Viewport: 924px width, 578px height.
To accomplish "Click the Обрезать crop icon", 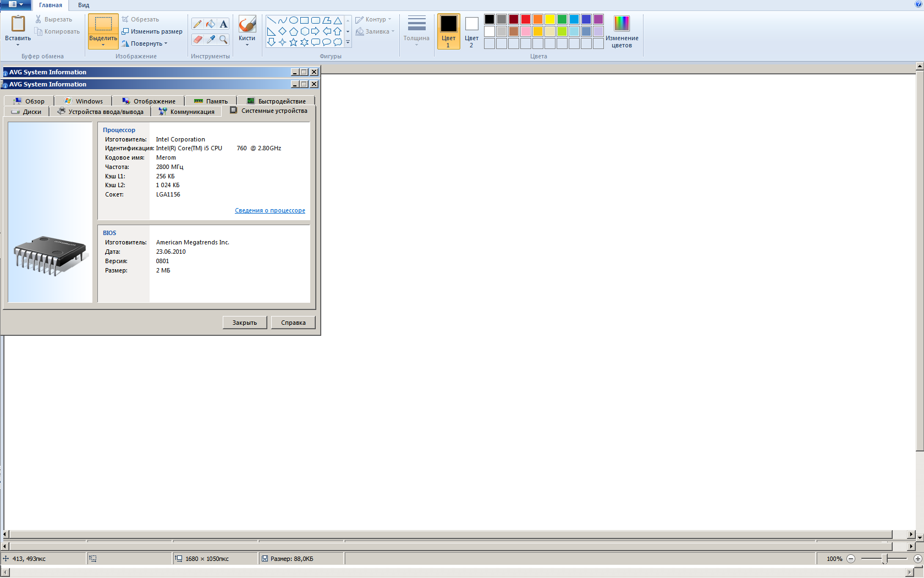I will tap(125, 19).
